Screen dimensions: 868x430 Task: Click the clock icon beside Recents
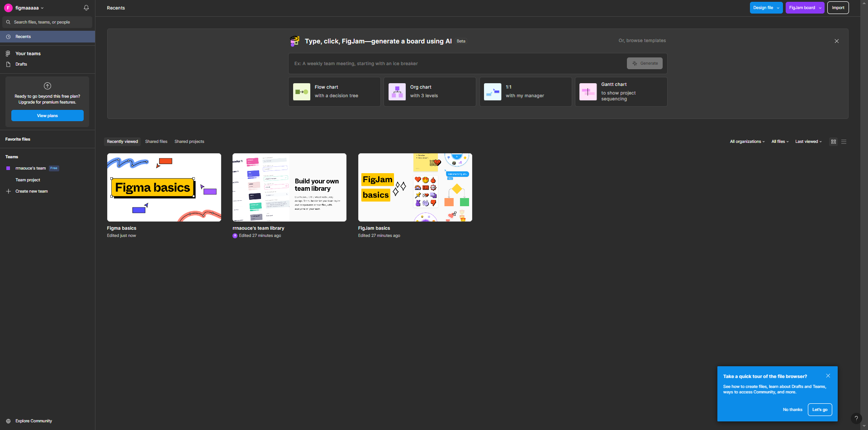click(8, 37)
